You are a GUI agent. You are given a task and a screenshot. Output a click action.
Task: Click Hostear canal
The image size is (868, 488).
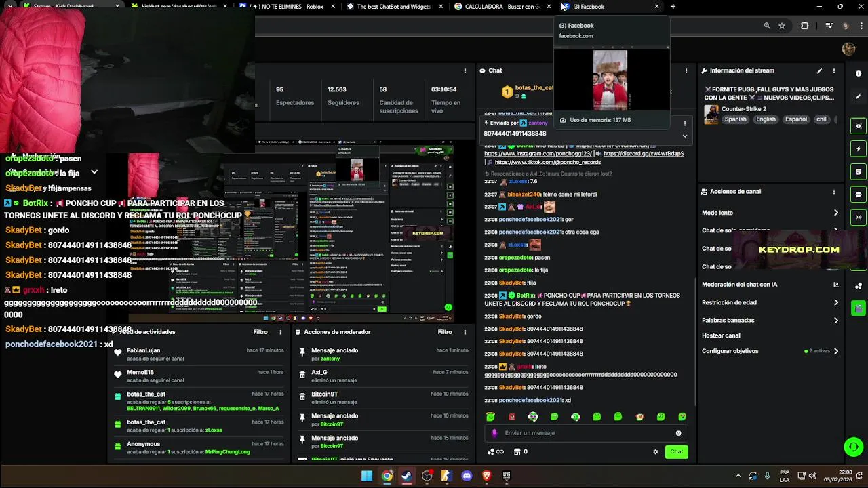pyautogui.click(x=721, y=335)
